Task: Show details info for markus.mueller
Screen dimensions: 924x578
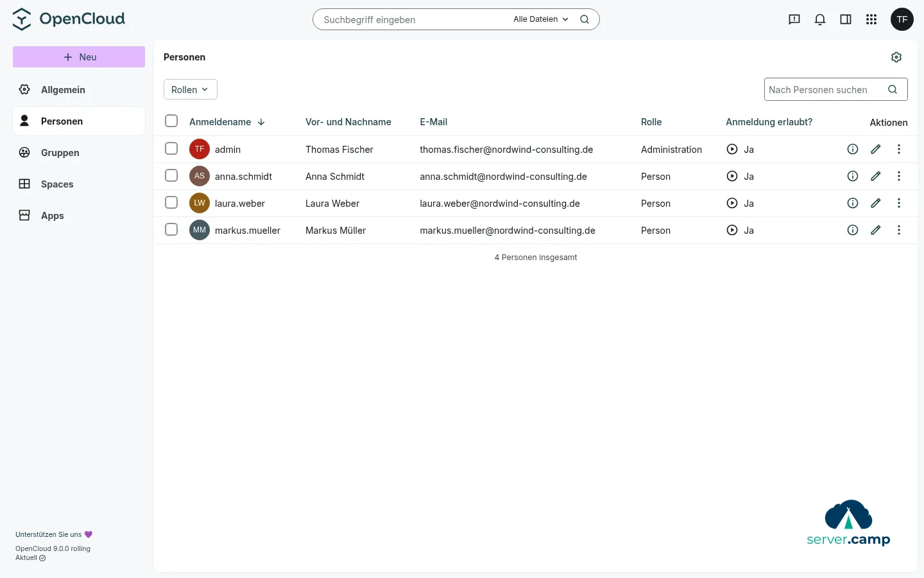Action: pyautogui.click(x=853, y=230)
